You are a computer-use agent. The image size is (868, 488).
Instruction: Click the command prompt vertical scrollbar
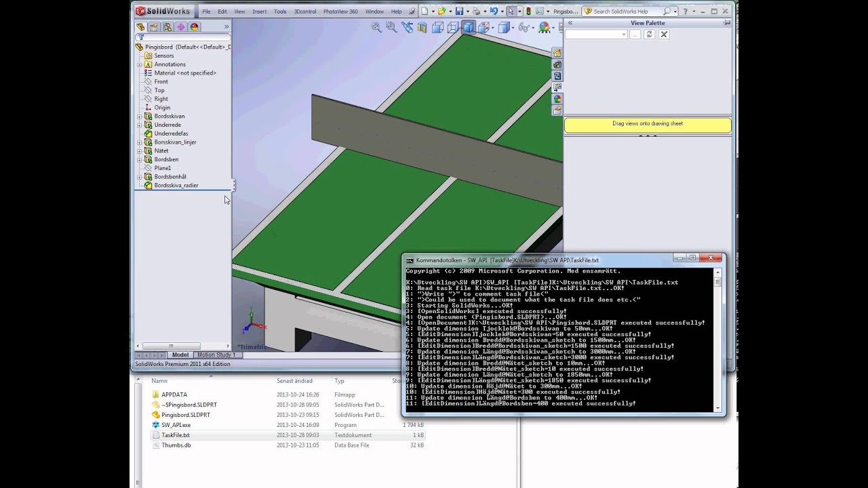[x=717, y=339]
